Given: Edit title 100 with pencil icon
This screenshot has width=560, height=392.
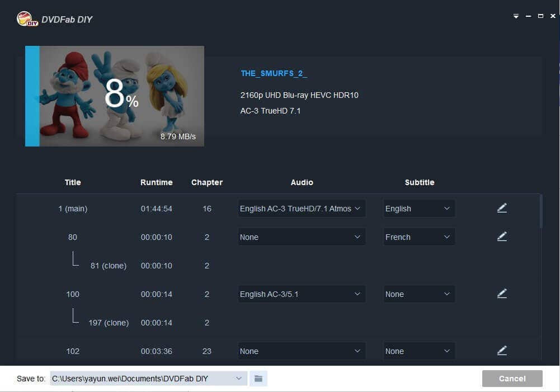Looking at the screenshot, I should 502,294.
